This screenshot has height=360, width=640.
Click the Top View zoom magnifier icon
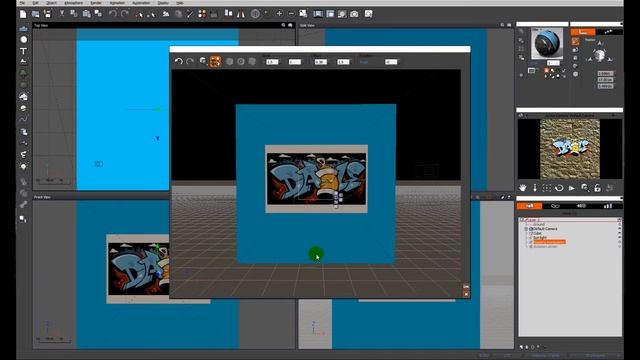(x=283, y=25)
